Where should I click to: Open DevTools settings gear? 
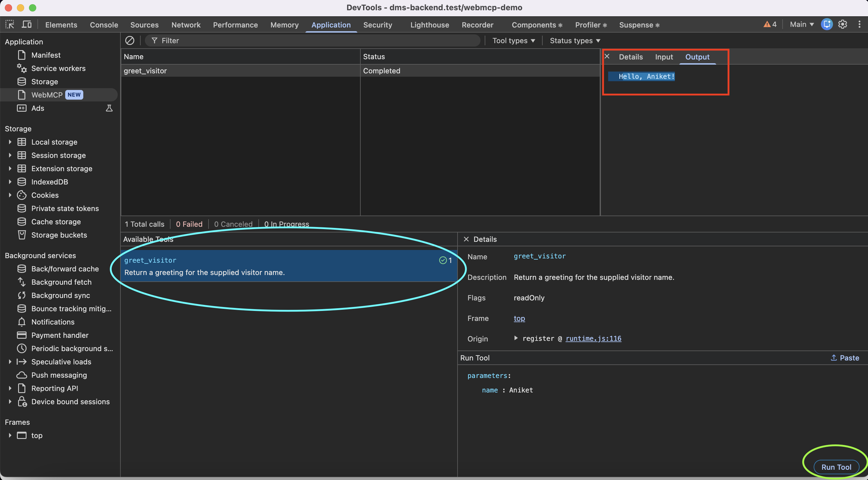click(x=842, y=24)
